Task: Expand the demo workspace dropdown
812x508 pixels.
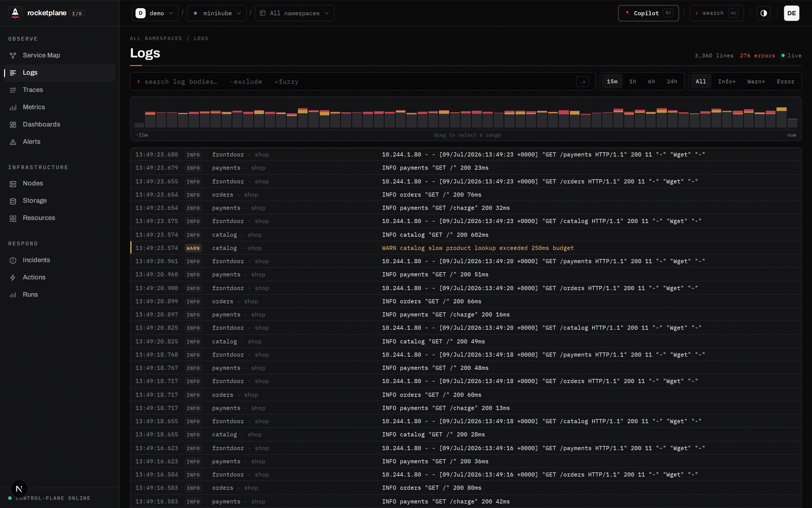Action: click(155, 13)
